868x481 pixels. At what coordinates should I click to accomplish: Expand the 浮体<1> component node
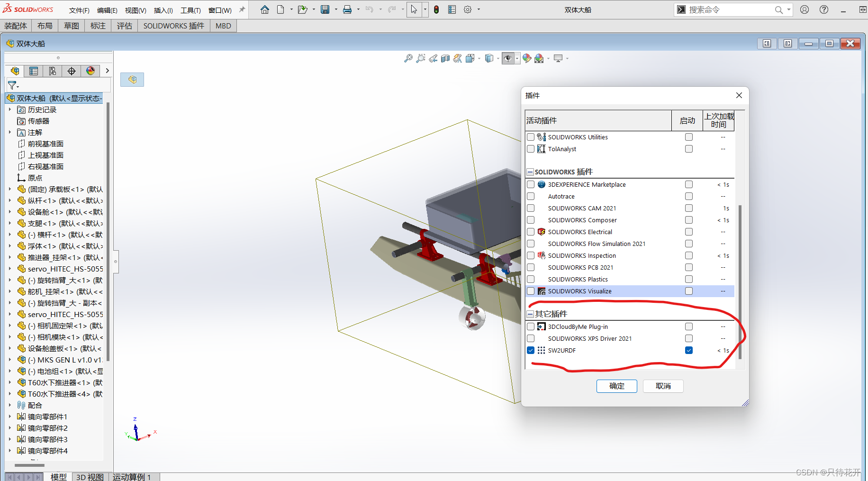(x=10, y=246)
